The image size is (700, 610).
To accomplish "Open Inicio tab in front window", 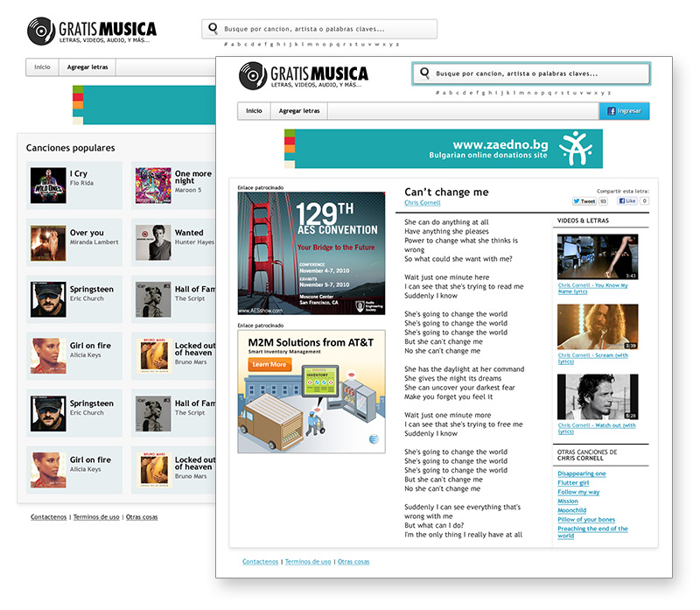I will [x=254, y=111].
